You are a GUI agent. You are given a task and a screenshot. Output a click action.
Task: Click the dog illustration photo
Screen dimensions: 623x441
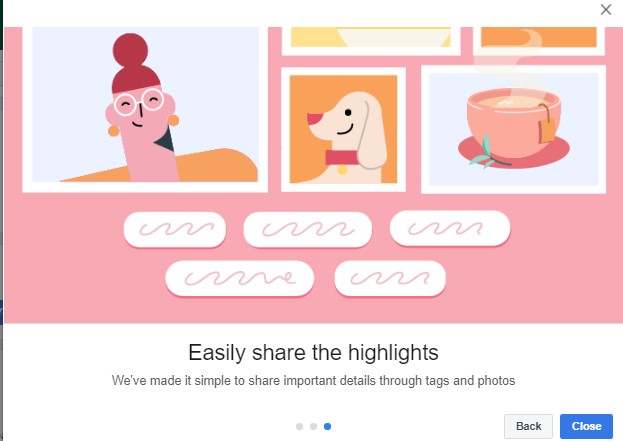(x=343, y=130)
